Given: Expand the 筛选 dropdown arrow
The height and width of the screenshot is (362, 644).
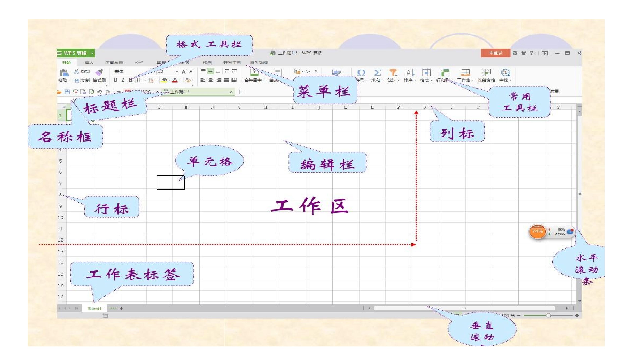Looking at the screenshot, I should 399,80.
